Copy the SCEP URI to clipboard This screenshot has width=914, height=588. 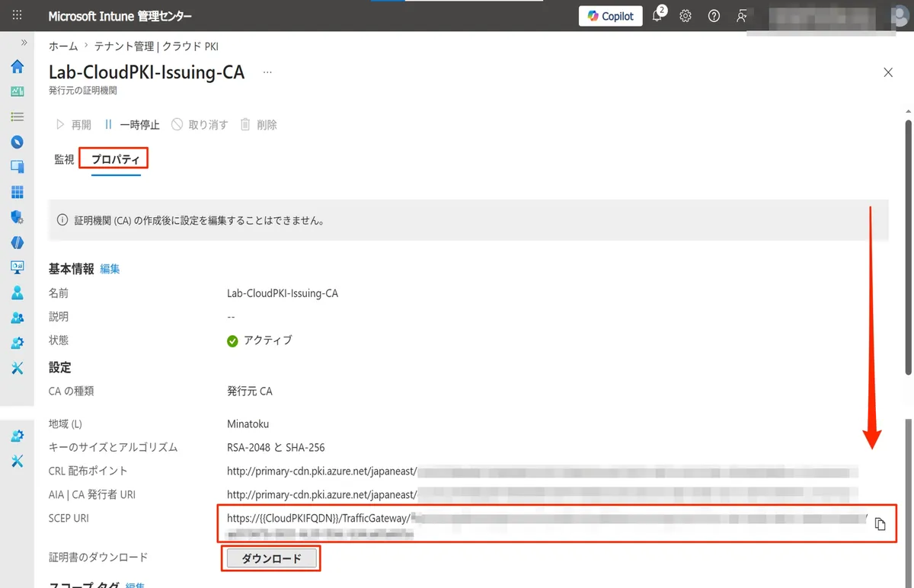[x=880, y=524]
